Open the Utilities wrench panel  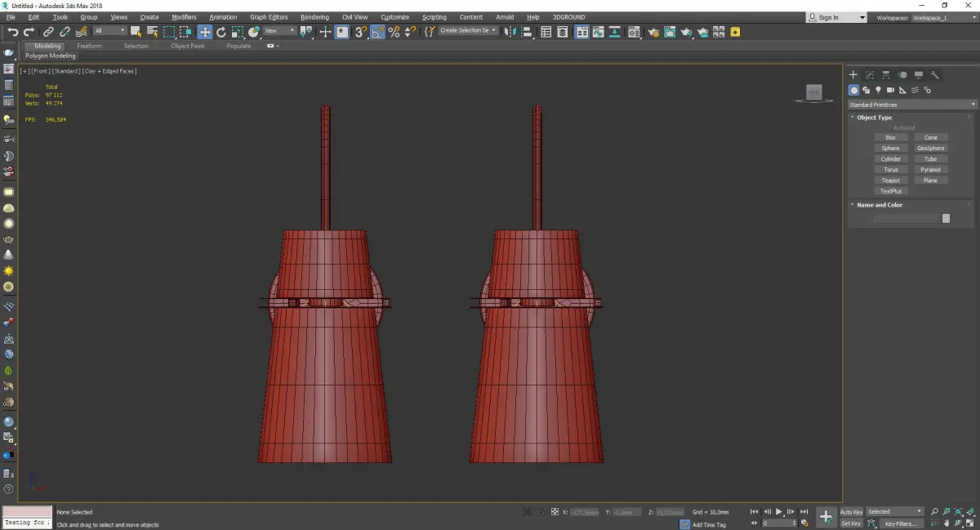[935, 75]
